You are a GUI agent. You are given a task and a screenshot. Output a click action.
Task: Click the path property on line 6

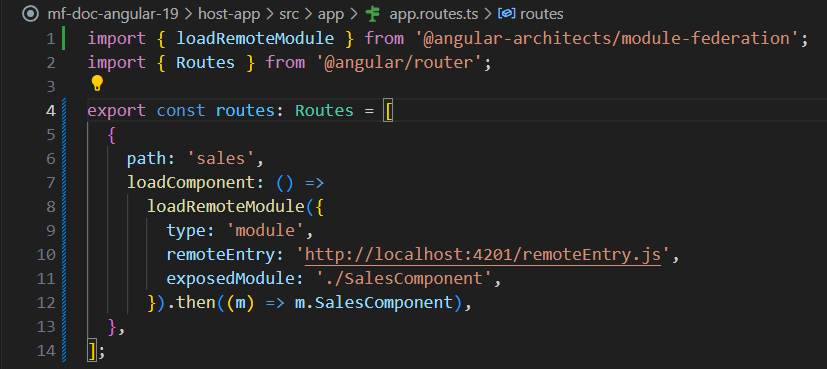(x=146, y=159)
